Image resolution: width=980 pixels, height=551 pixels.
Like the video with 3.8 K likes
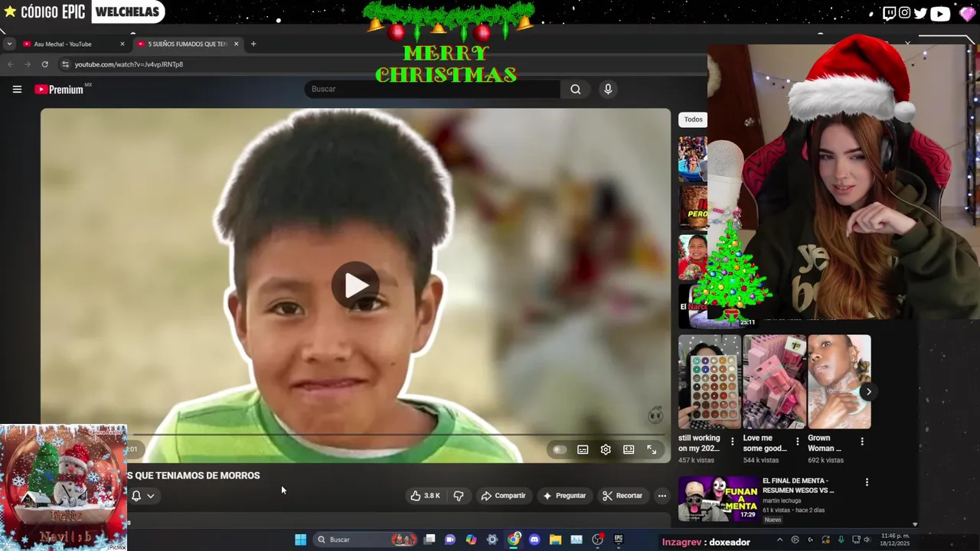coord(425,496)
